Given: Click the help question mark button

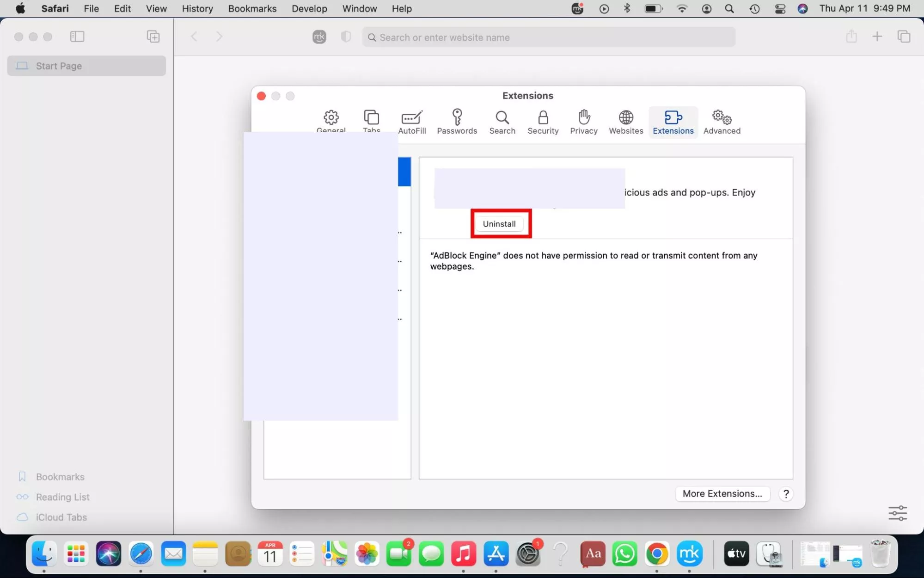Looking at the screenshot, I should [786, 494].
